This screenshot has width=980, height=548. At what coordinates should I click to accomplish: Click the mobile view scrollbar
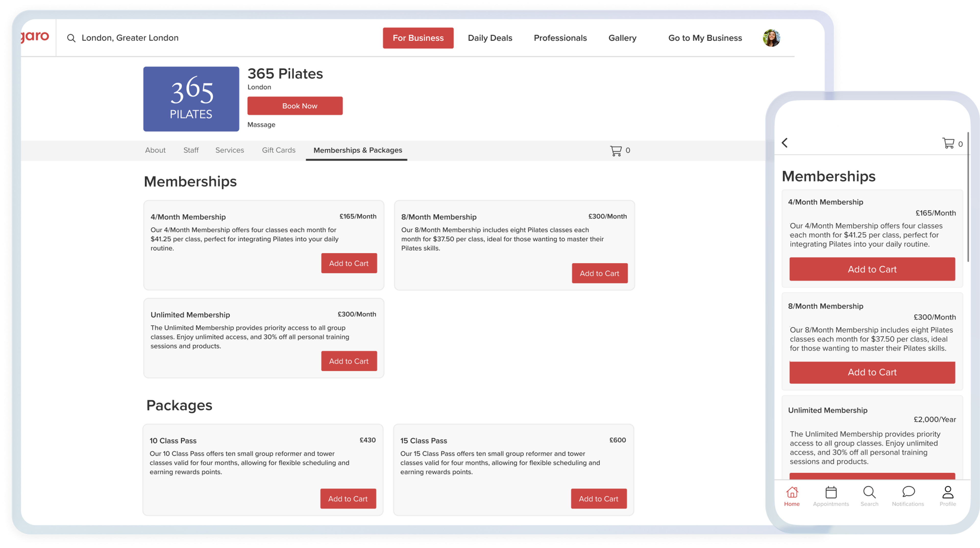(x=968, y=197)
